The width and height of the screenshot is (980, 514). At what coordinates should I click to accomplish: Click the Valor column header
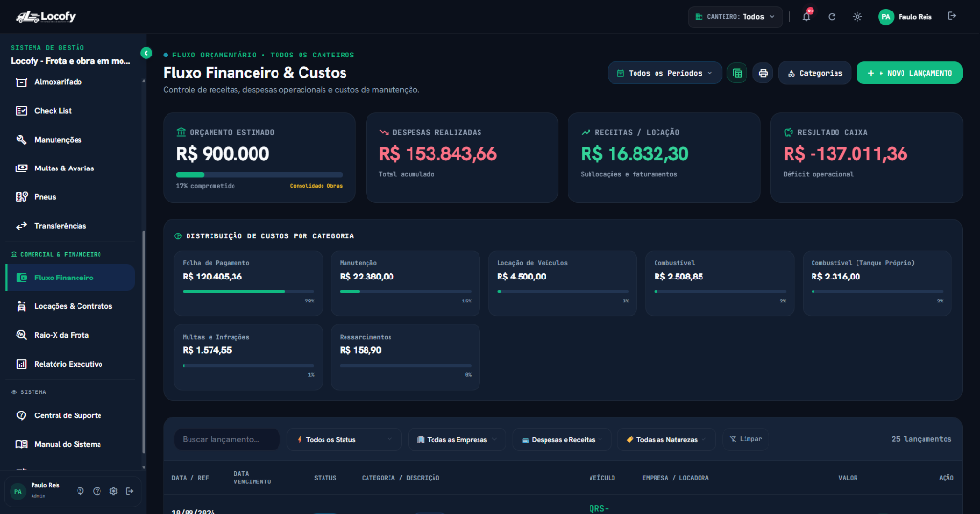tap(848, 478)
